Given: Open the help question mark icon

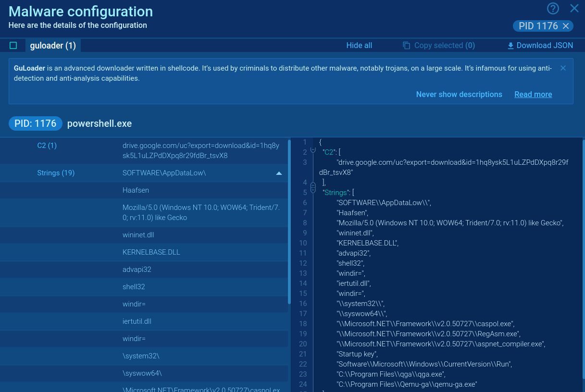Looking at the screenshot, I should (x=553, y=8).
